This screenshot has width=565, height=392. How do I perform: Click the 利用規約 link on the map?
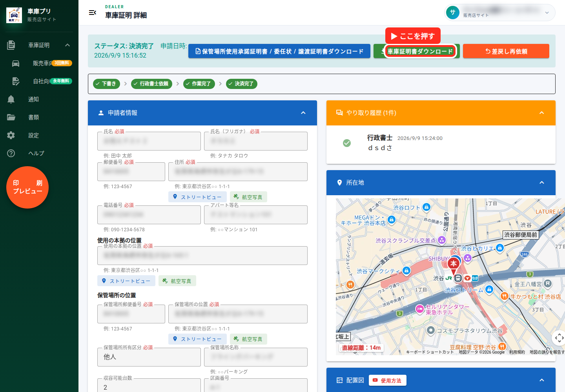[x=517, y=352]
